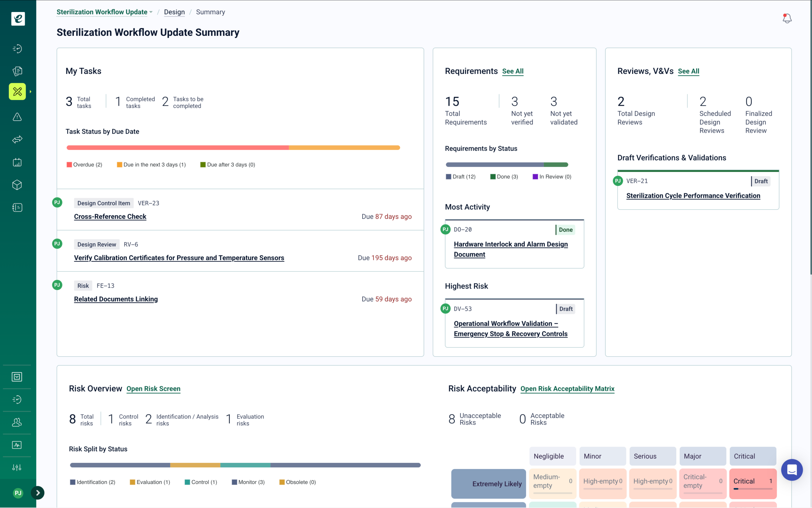Screen dimensions: 812x508
Task: Click the In Review (0) legend swatch
Action: (535, 177)
